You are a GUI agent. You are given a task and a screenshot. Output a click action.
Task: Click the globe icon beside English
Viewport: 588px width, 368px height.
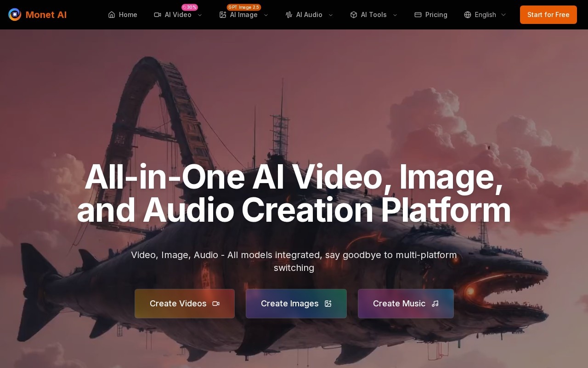[468, 15]
